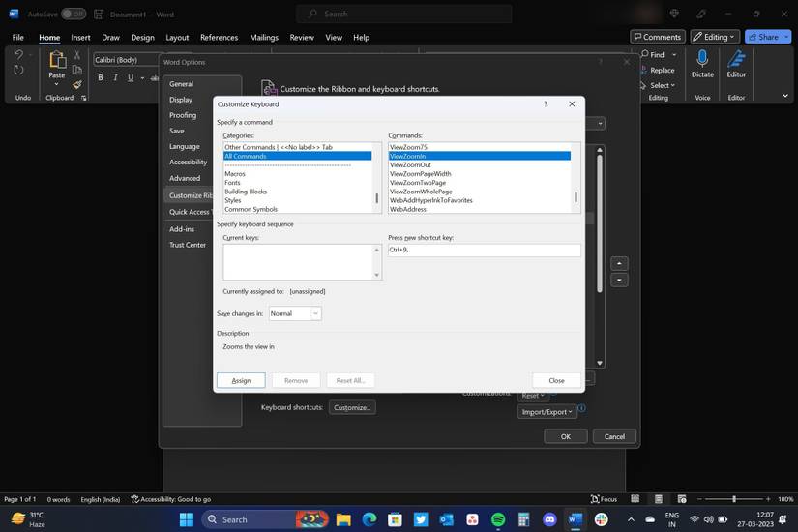Open Spotify from the Windows taskbar
The height and width of the screenshot is (532, 798).
pyautogui.click(x=498, y=519)
